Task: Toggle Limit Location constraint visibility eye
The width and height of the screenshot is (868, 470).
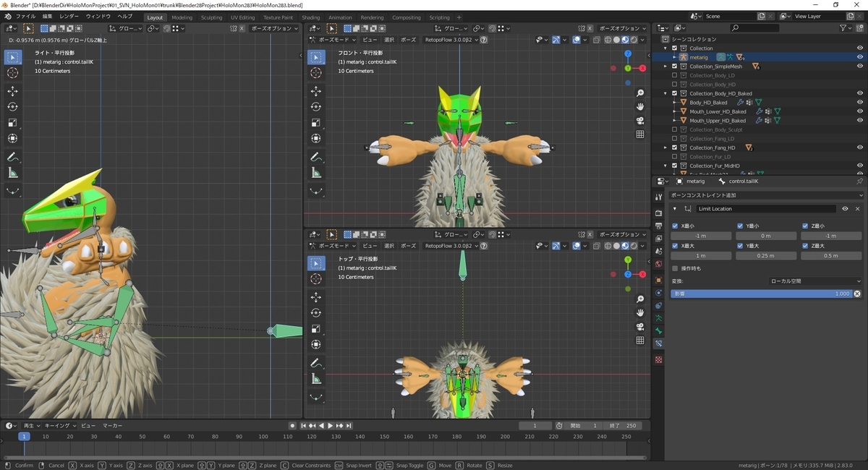Action: (x=845, y=209)
